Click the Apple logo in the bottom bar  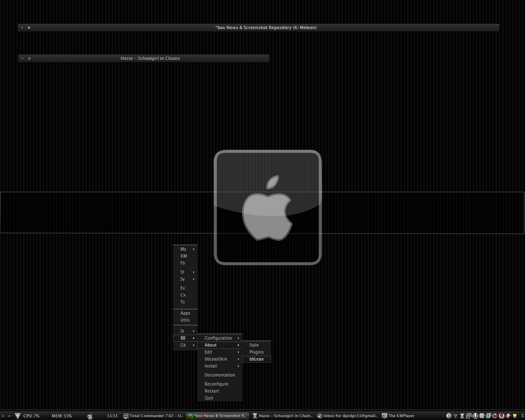tap(90, 415)
